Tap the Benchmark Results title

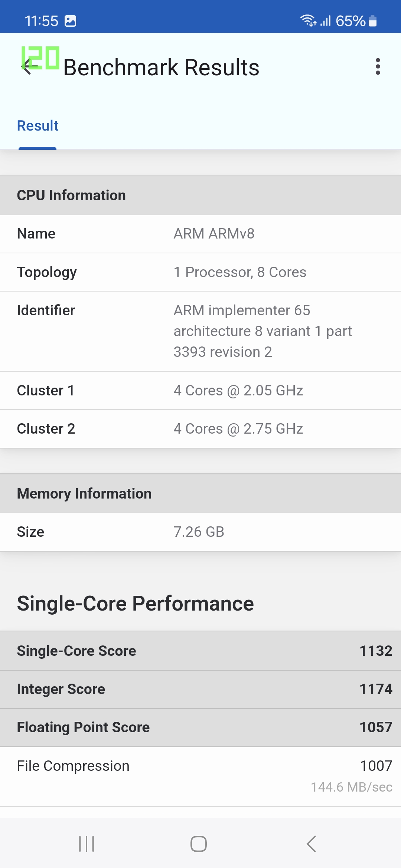pos(161,68)
